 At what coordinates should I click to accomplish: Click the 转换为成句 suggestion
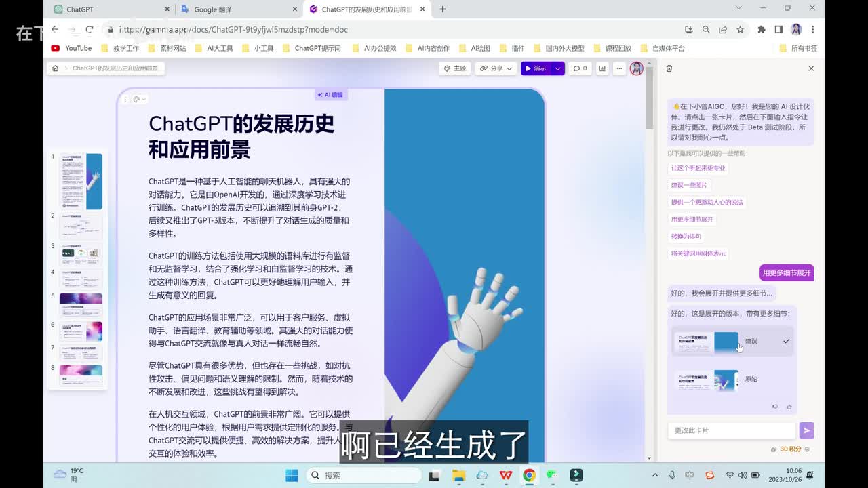[x=686, y=237]
